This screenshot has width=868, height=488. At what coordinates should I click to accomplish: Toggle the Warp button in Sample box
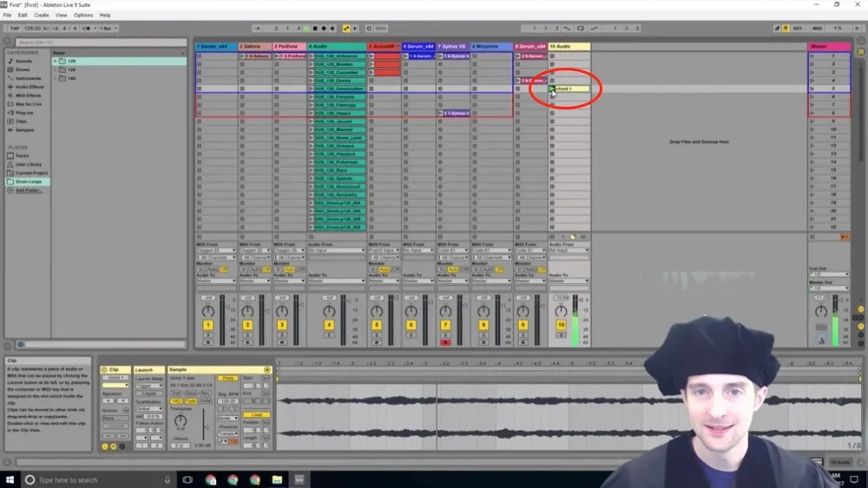(x=227, y=379)
